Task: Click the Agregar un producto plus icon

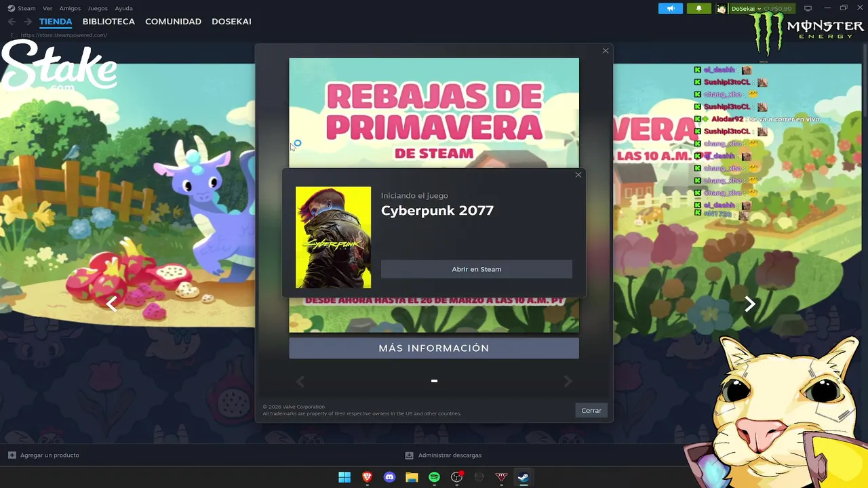Action: (x=12, y=455)
